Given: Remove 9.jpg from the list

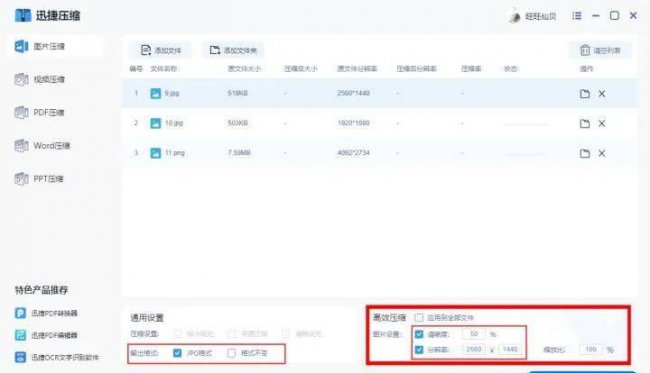Looking at the screenshot, I should pos(602,94).
